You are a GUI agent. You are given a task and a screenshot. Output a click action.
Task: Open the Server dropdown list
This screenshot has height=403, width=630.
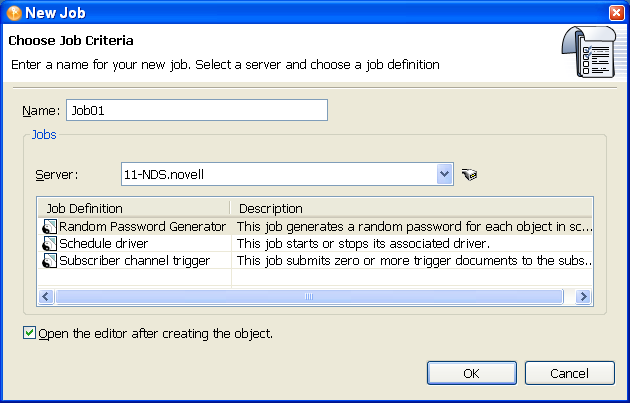click(446, 175)
